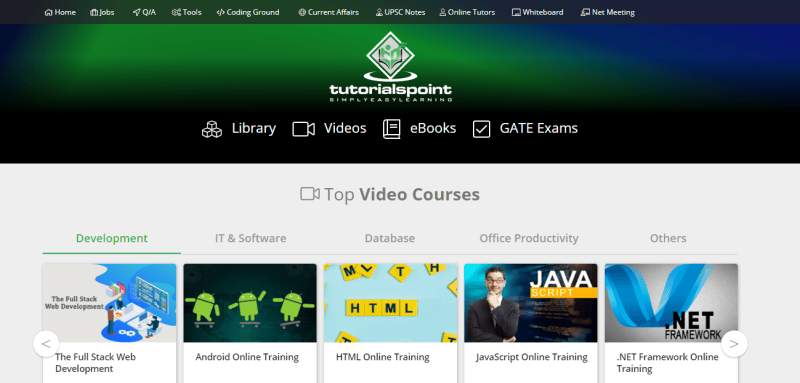
Task: Click '.NET Framework Online Training' title
Action: click(667, 363)
